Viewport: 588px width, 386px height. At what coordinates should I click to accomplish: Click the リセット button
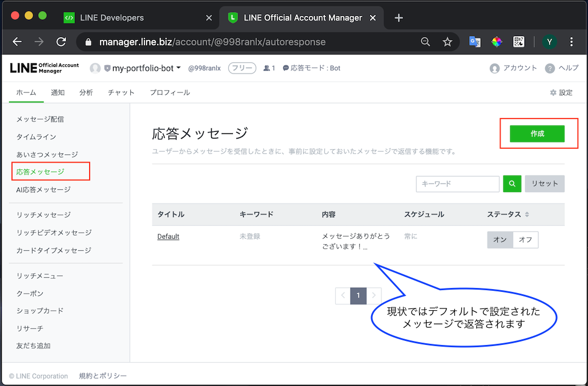click(x=545, y=184)
